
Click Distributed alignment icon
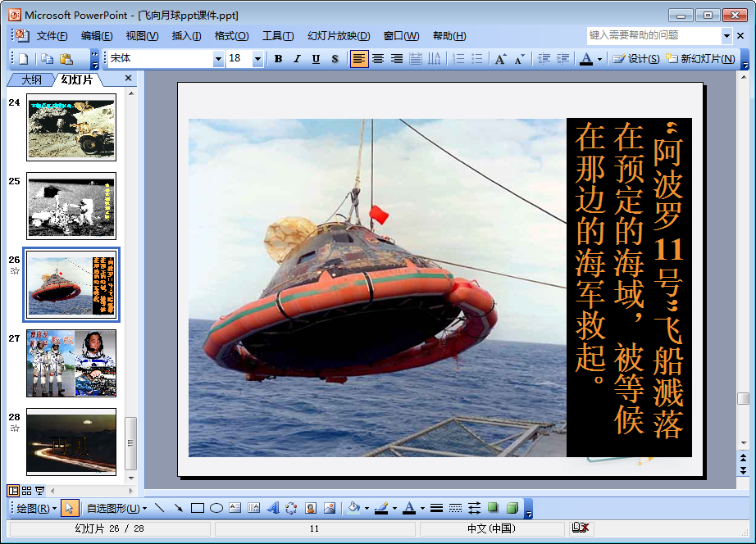coord(415,59)
